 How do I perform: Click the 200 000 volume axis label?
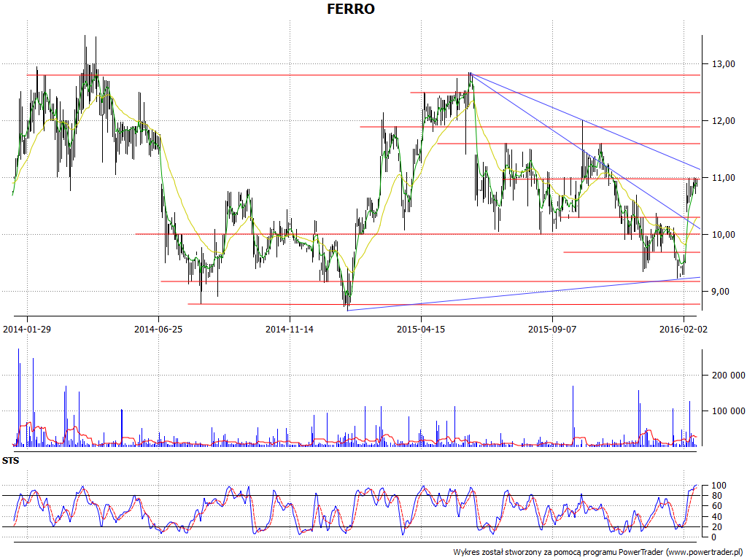(729, 376)
